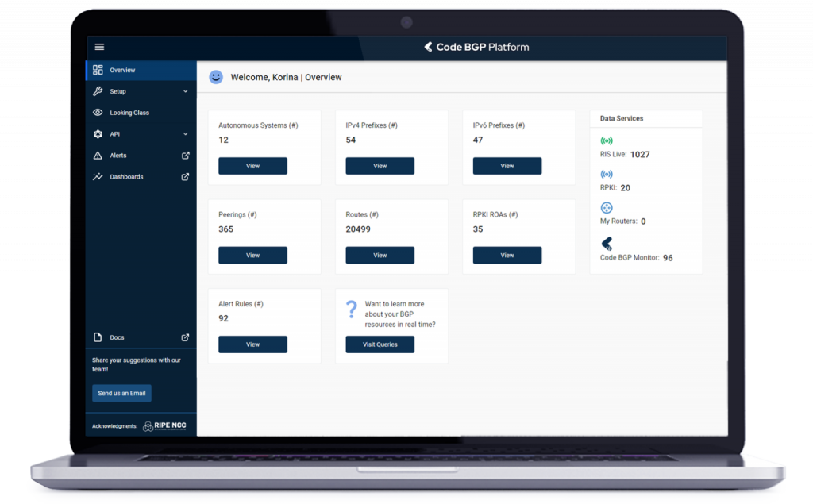This screenshot has width=813, height=504.
Task: Select API in the sidebar
Action: click(141, 134)
